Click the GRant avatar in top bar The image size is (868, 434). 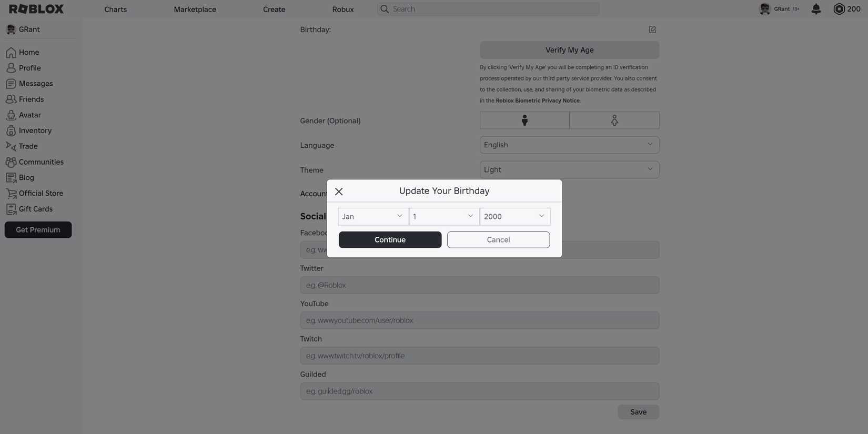pos(765,9)
